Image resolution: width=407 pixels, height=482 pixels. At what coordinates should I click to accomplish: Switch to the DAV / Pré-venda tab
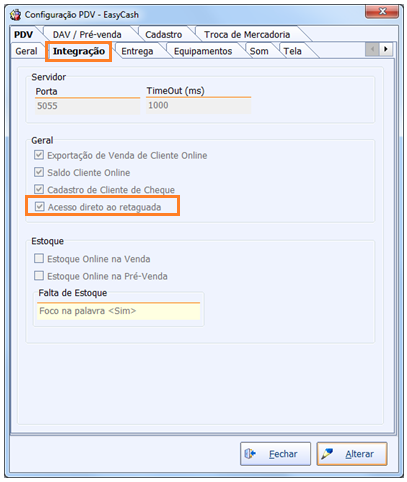click(x=87, y=34)
